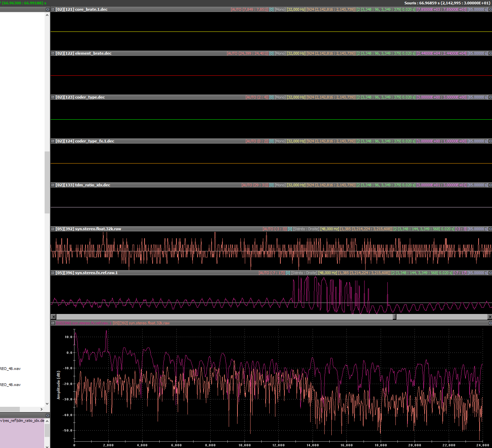
Task: Click the track icon for element_brate.dec
Action: 53,53
